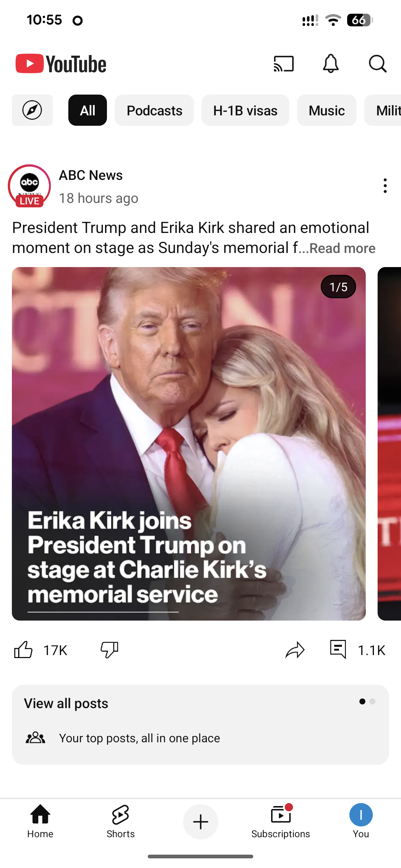Select the Podcasts filter chip

[x=154, y=110]
